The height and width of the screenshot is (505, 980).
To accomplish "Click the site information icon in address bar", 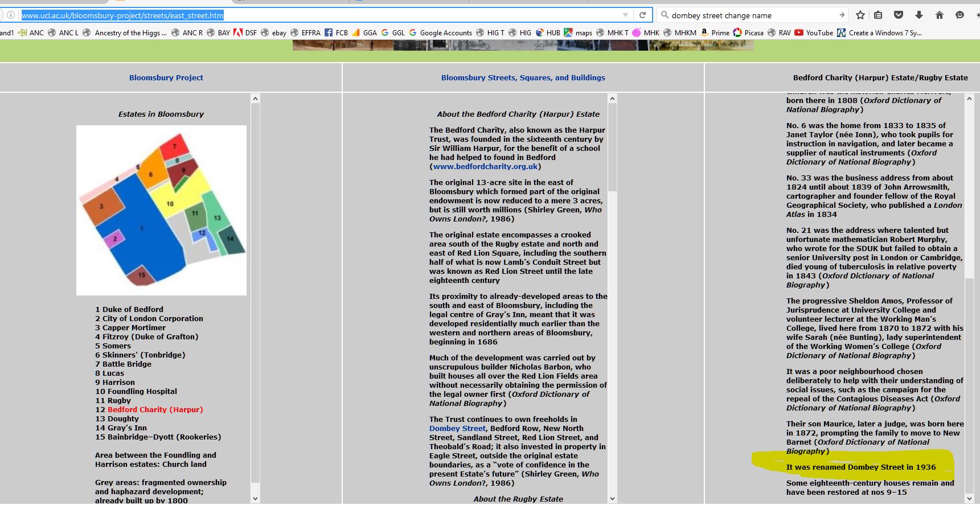I will tap(11, 15).
